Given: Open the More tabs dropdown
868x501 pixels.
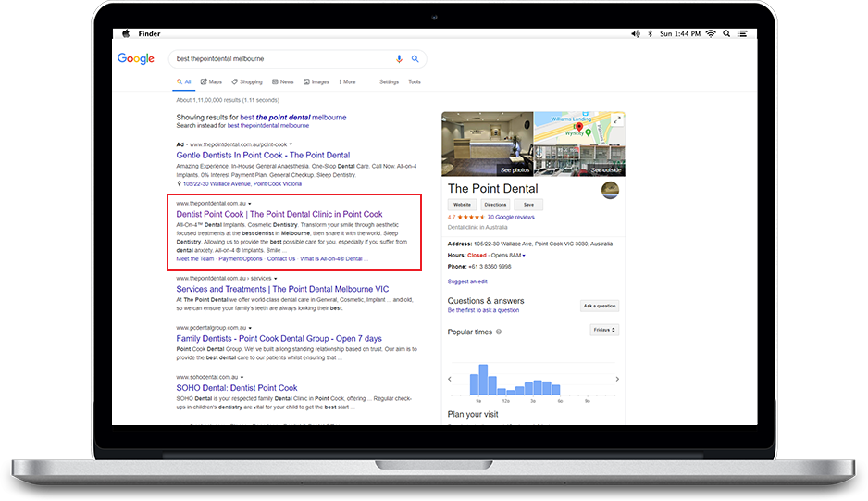Looking at the screenshot, I should pyautogui.click(x=347, y=82).
